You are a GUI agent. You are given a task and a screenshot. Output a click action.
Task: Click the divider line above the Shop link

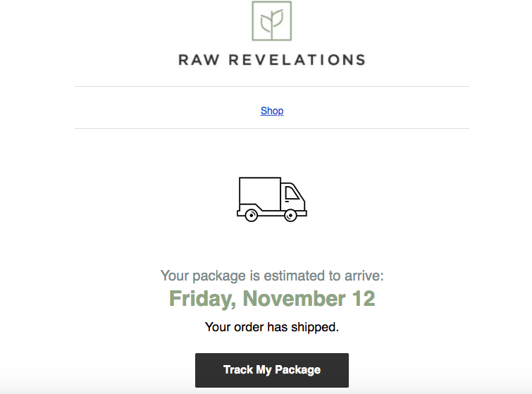pyautogui.click(x=271, y=87)
